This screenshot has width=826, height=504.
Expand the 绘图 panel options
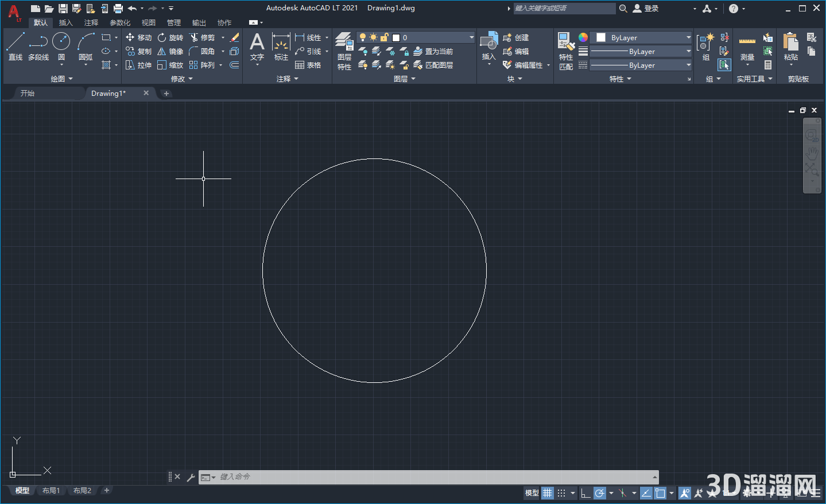pos(61,78)
